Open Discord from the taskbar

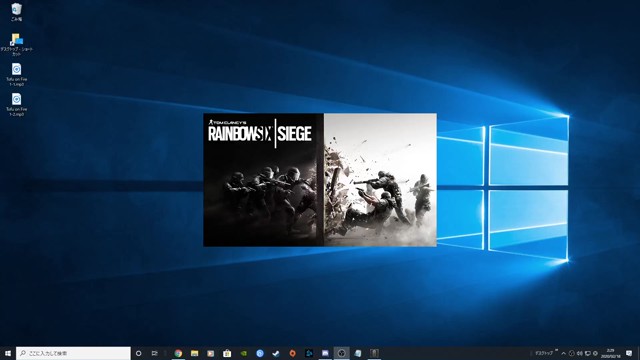pos(325,353)
